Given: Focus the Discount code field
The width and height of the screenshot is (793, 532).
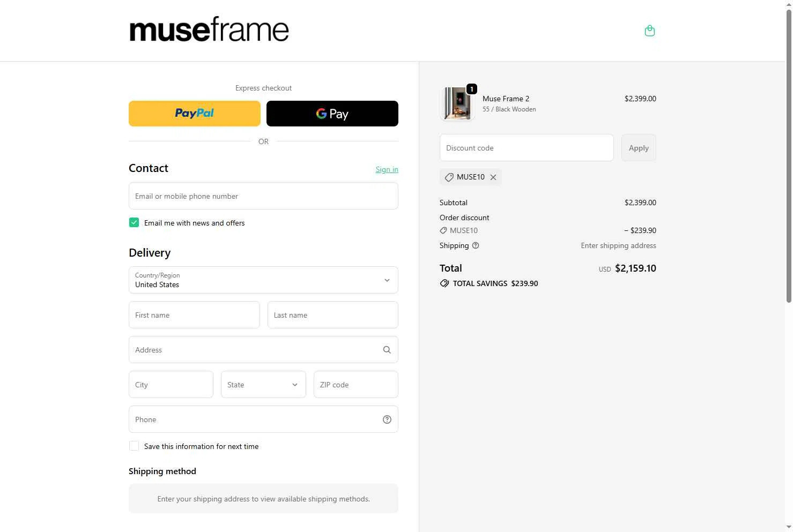Looking at the screenshot, I should 527,148.
